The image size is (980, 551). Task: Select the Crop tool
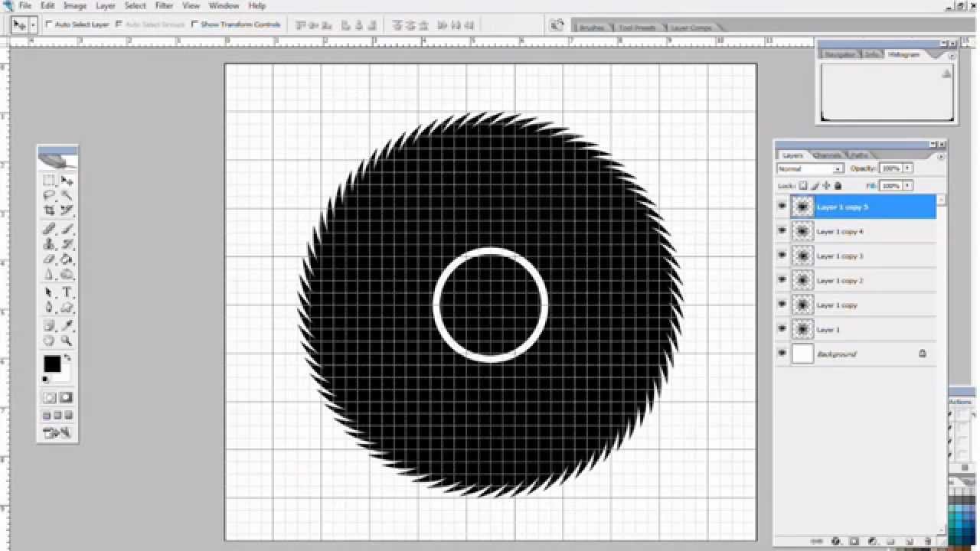click(49, 210)
